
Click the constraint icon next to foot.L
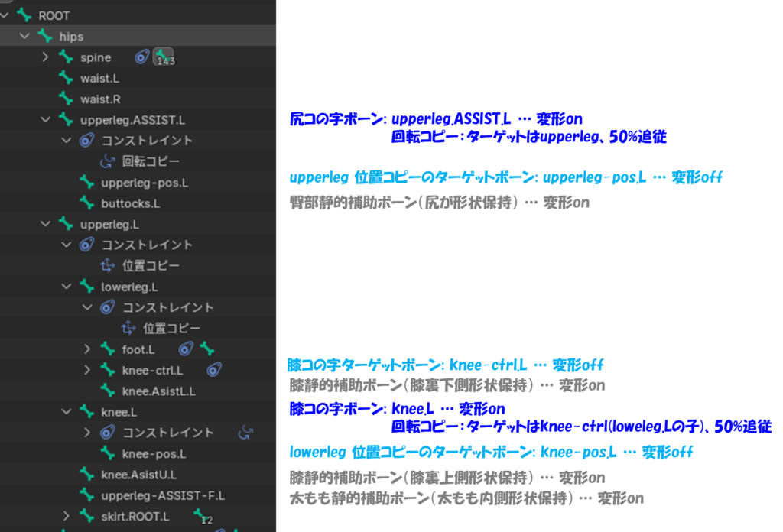coord(185,349)
